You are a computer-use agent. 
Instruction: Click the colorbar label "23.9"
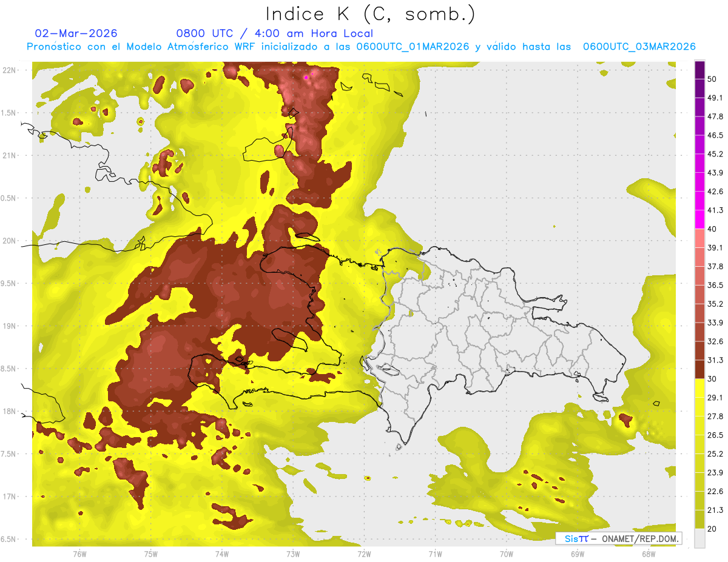(715, 472)
